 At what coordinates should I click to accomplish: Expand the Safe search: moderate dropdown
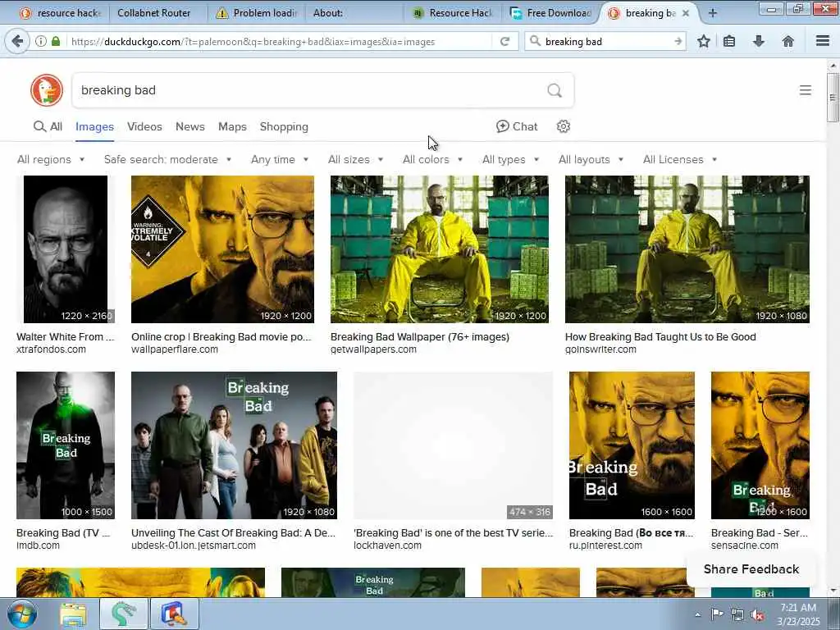pyautogui.click(x=167, y=160)
